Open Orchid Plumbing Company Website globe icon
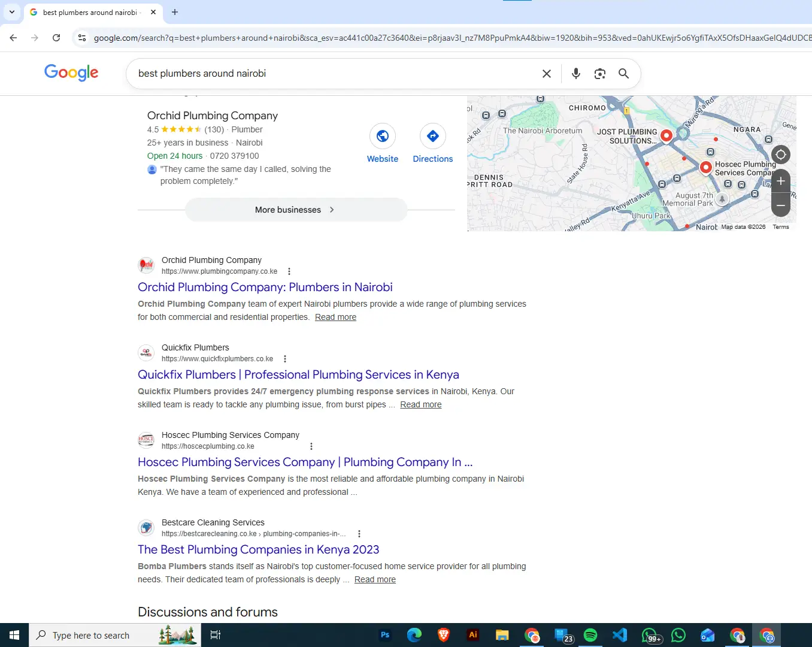 pyautogui.click(x=383, y=137)
